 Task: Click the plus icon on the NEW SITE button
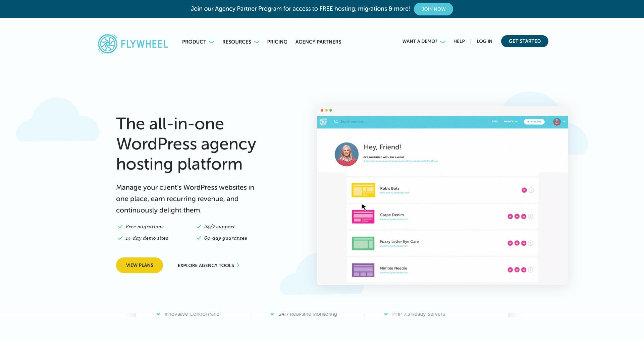[528, 122]
